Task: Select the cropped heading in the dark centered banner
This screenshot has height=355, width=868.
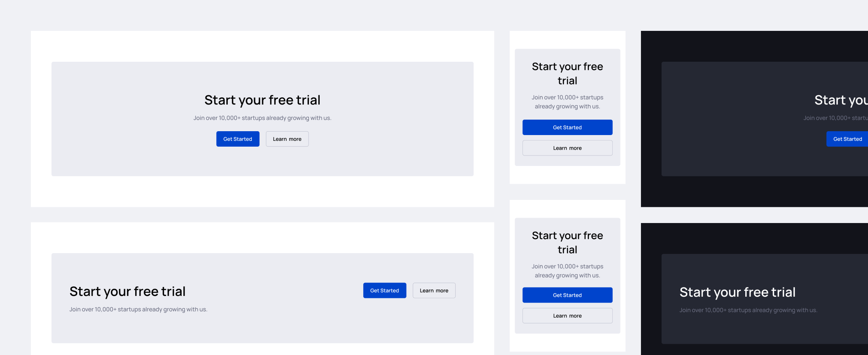Action: coord(841,100)
